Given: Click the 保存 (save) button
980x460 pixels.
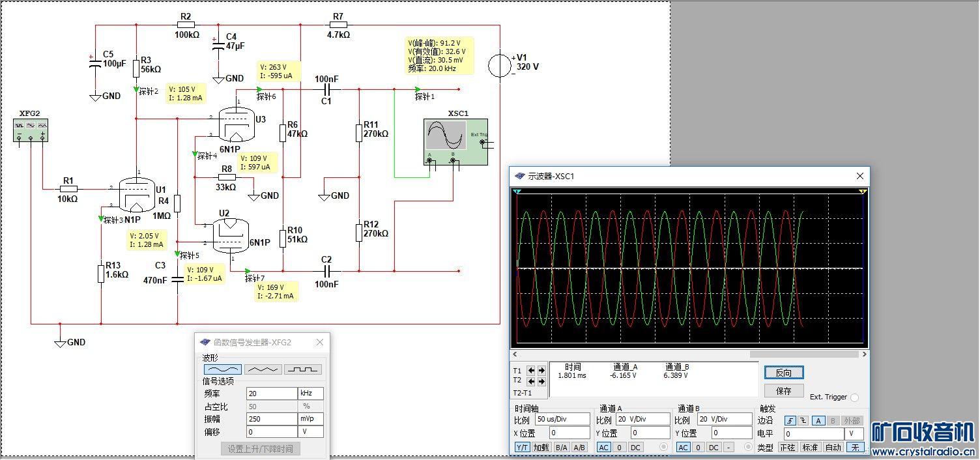Looking at the screenshot, I should point(783,391).
